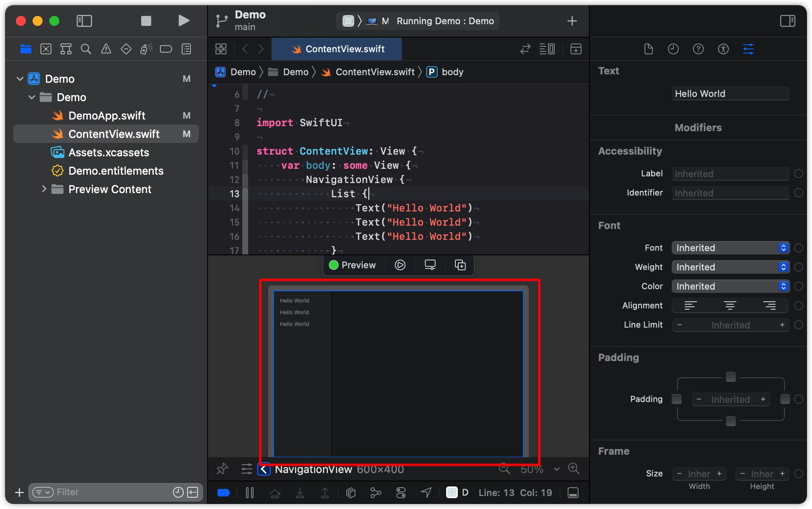
Task: Click the Run (play) button in toolbar
Action: click(x=183, y=20)
